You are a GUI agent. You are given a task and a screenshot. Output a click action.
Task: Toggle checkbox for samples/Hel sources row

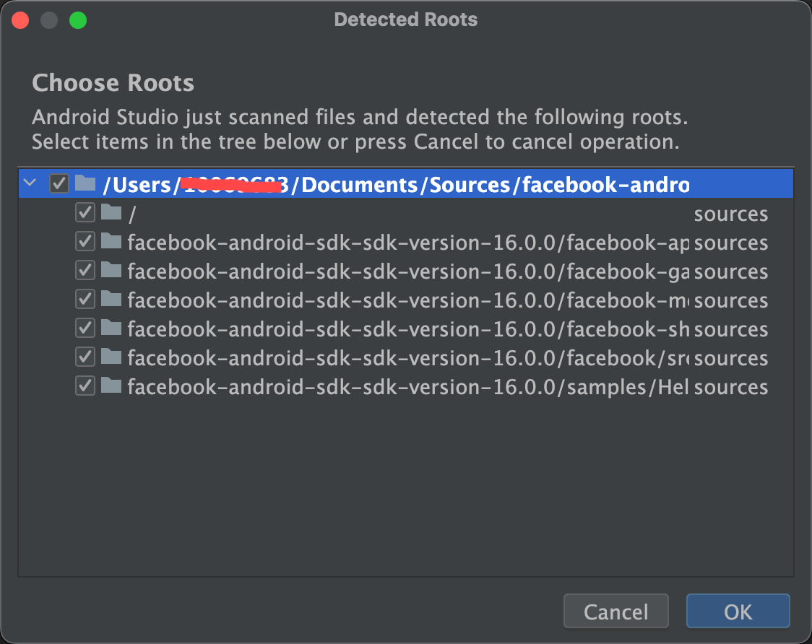[85, 386]
